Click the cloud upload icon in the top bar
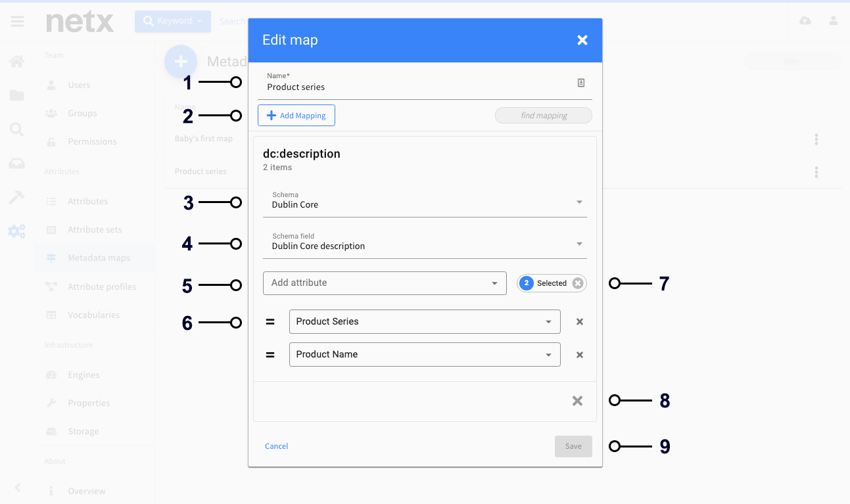 [805, 21]
